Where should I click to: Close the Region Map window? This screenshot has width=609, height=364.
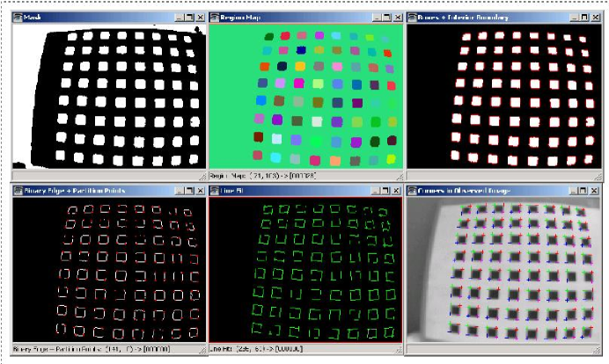tap(398, 18)
